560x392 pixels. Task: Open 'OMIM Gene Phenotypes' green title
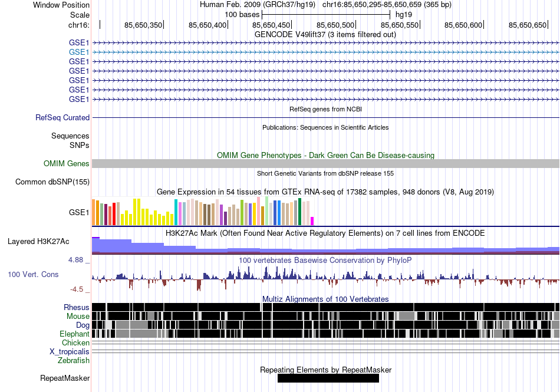(326, 155)
